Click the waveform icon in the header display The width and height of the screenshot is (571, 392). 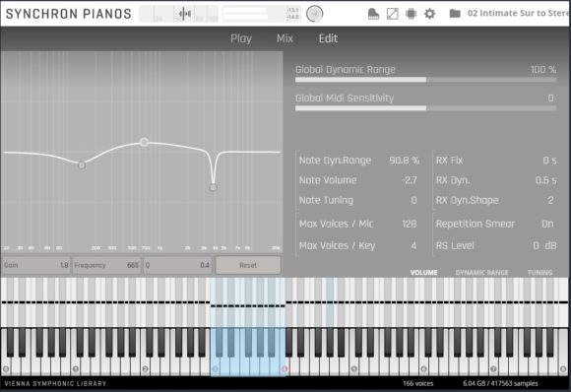[x=185, y=14]
